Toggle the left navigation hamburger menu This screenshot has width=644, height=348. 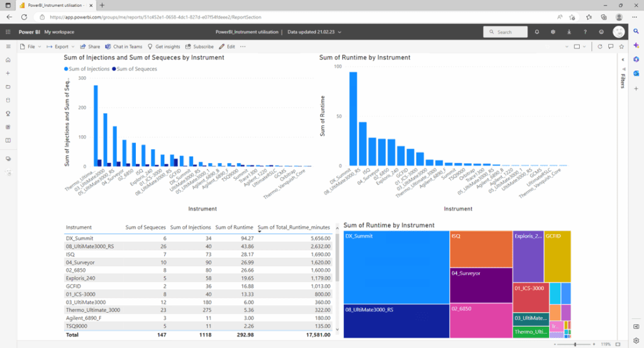pos(8,47)
